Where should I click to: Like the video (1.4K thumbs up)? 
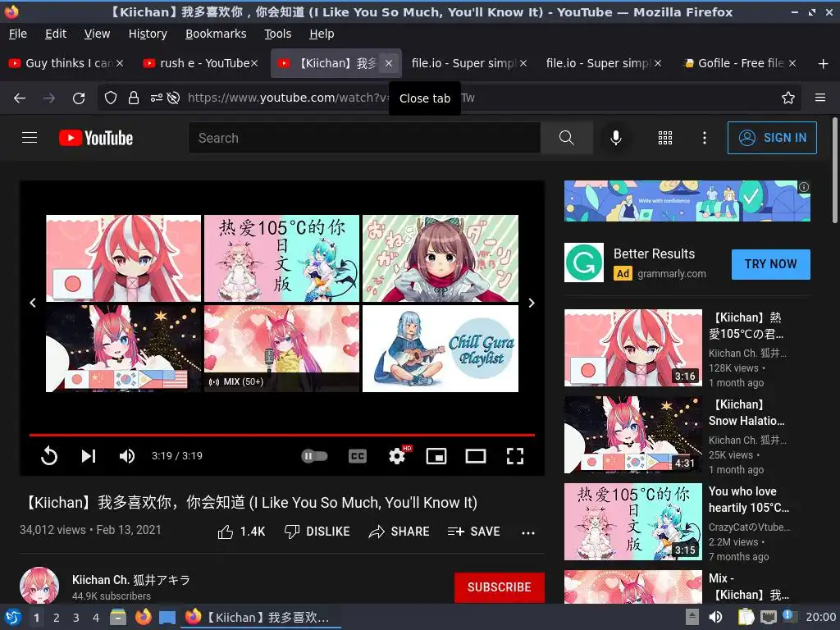242,532
